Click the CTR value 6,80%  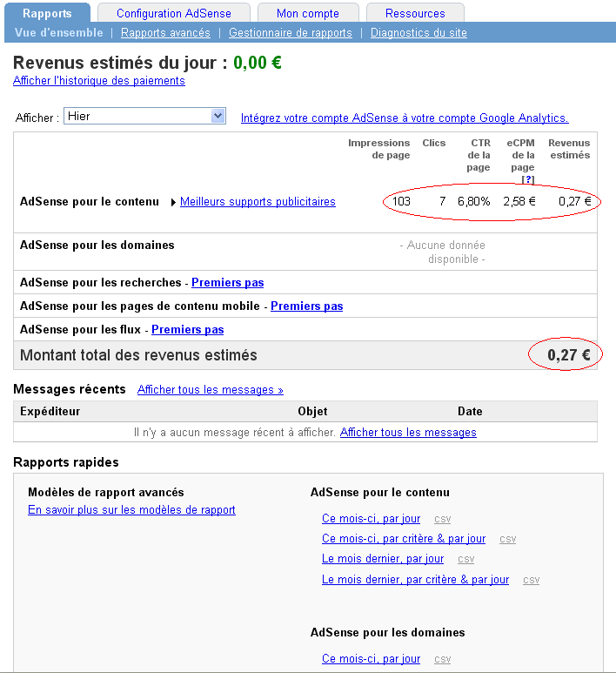(x=473, y=201)
